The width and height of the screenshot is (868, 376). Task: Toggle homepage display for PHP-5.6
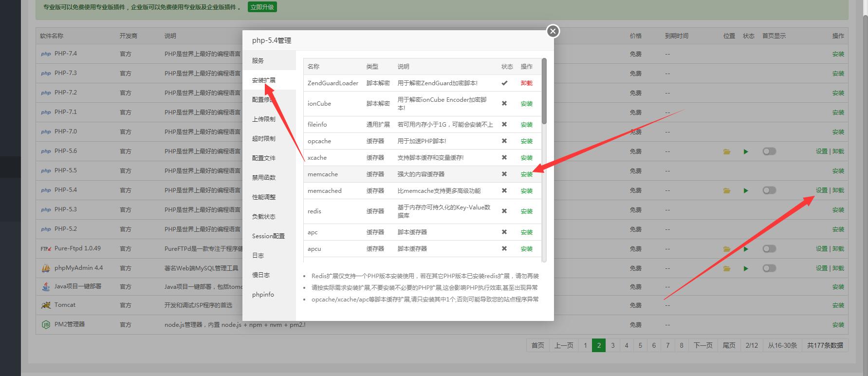(x=769, y=151)
